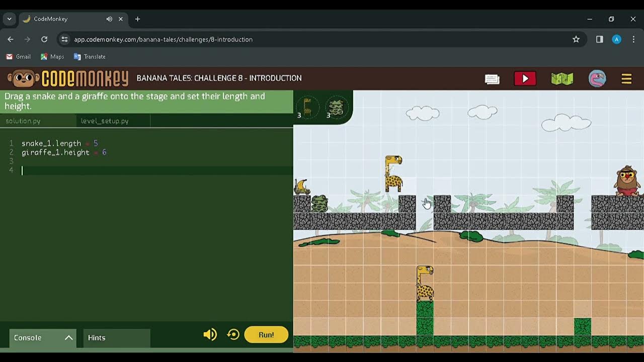Open the Translate bookmark

click(x=90, y=57)
